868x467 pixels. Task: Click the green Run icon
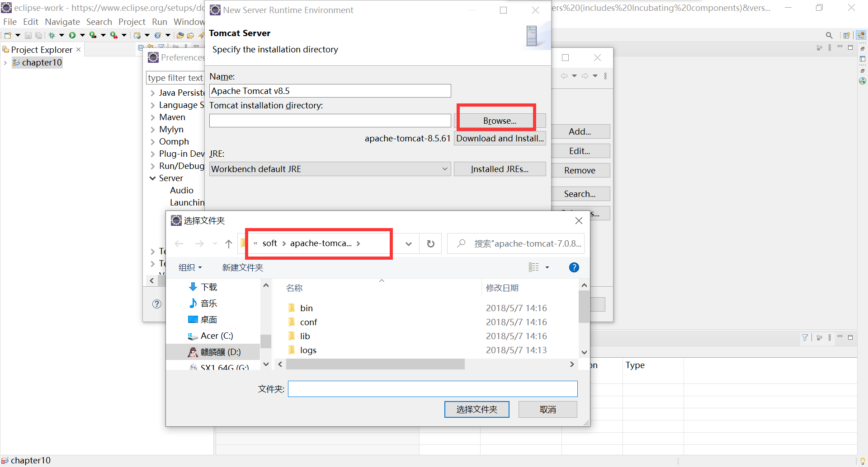(73, 35)
